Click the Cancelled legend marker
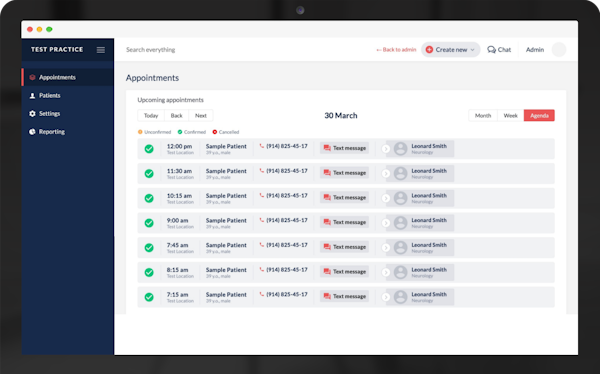 point(215,132)
